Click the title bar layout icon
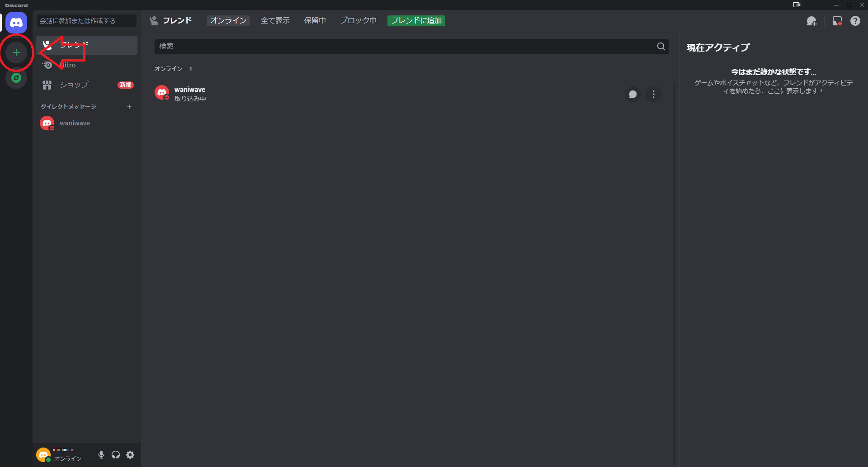868x467 pixels. pyautogui.click(x=797, y=5)
